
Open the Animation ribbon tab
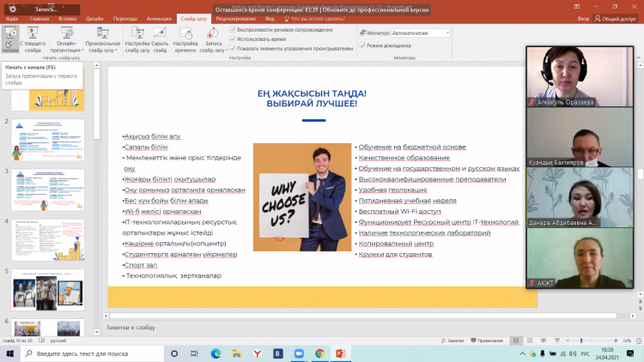click(160, 17)
